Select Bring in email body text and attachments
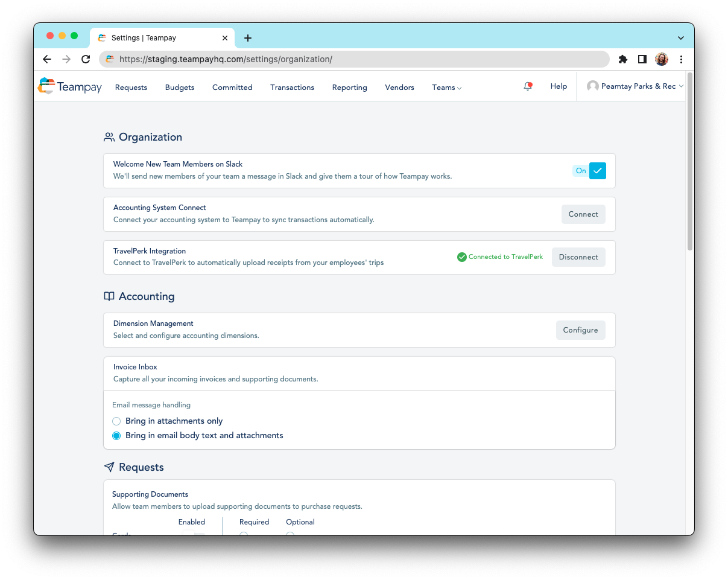The height and width of the screenshot is (580, 728). (117, 436)
